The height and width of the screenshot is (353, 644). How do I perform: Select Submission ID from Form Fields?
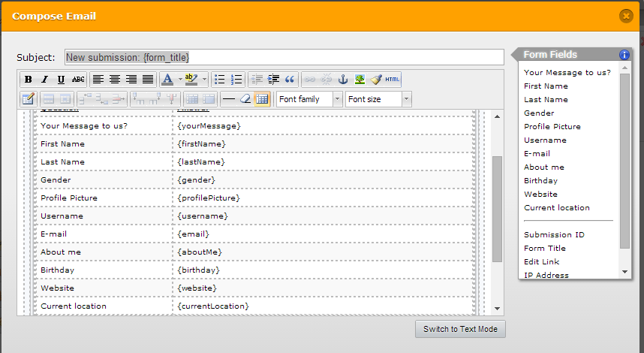pos(554,234)
